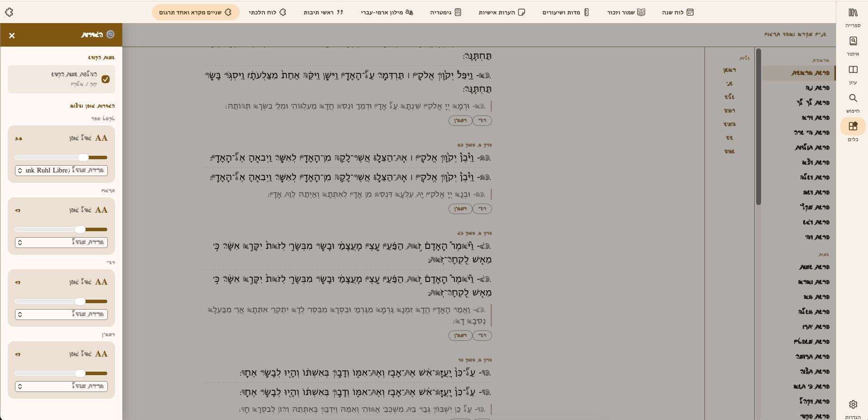Screen dimensions: 868x420
Task: Click the רמב"ן button under verse 23
Action: click(x=460, y=336)
